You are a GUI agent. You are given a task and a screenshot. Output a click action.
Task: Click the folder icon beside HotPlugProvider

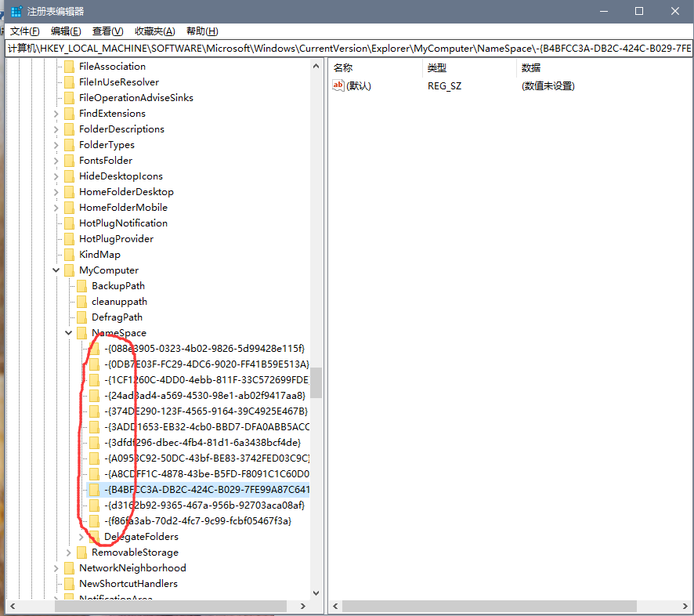(x=69, y=239)
